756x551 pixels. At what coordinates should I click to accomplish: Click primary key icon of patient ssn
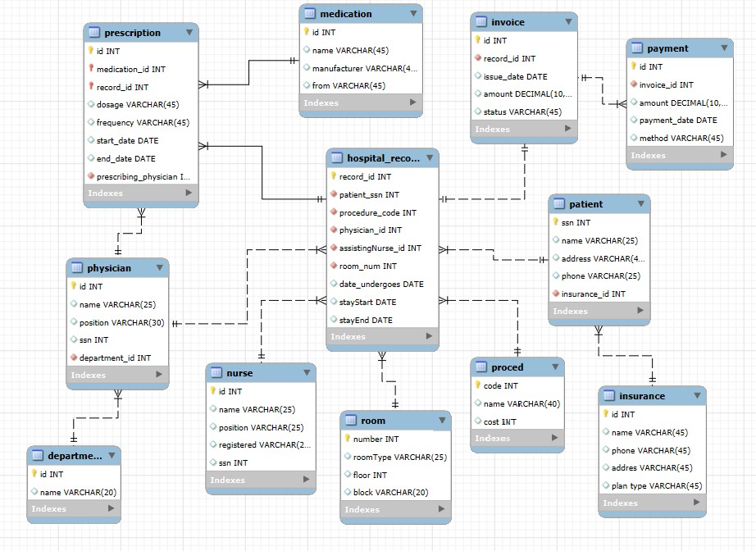pos(555,221)
